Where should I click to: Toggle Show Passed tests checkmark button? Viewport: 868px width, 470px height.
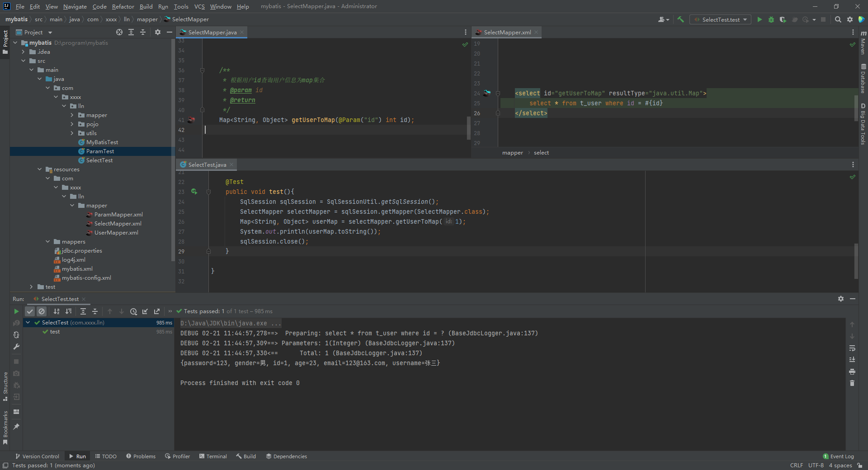coord(30,311)
